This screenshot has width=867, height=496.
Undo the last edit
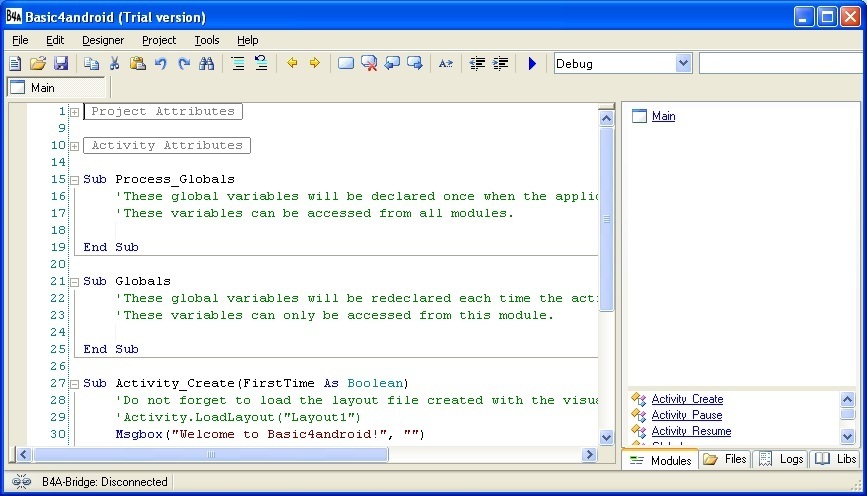[161, 64]
